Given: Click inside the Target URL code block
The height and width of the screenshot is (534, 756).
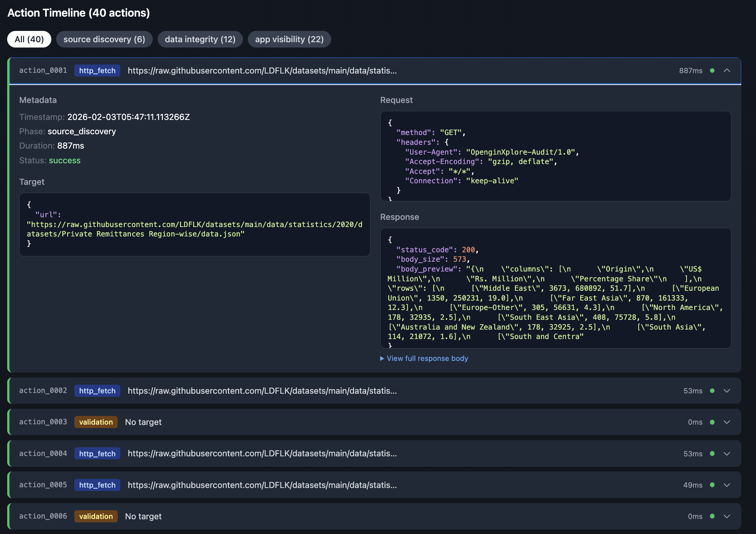Looking at the screenshot, I should [194, 224].
